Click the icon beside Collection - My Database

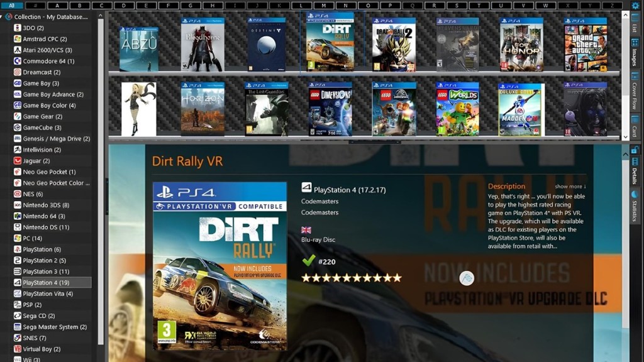pos(8,16)
